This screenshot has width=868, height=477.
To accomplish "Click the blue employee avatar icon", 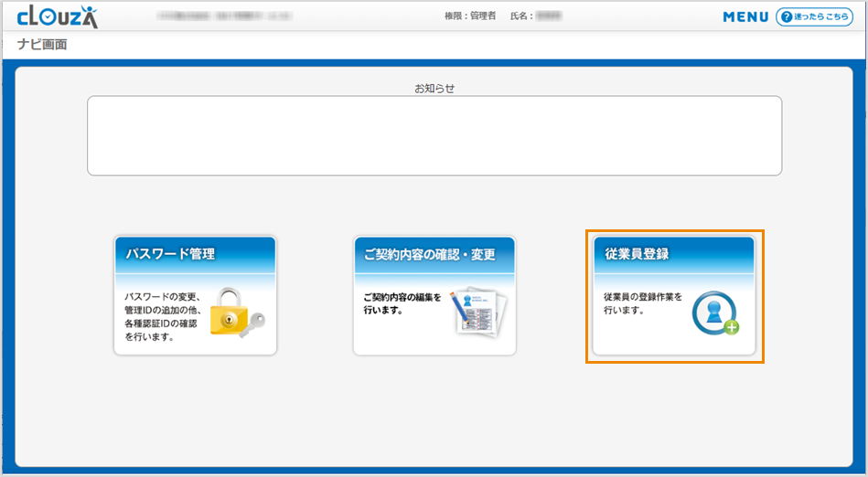I will point(712,311).
